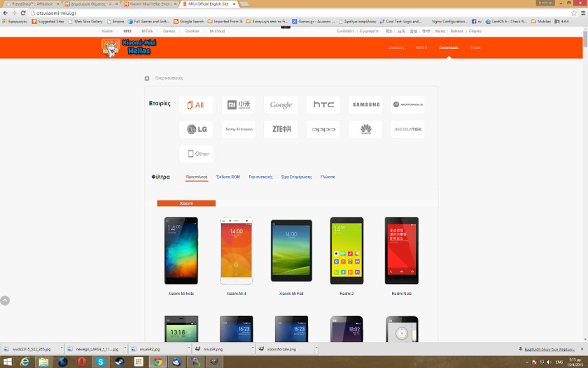588x368 pixels.
Task: Expand the miuiGR2.jpg download options arrow
Action: [188, 349]
